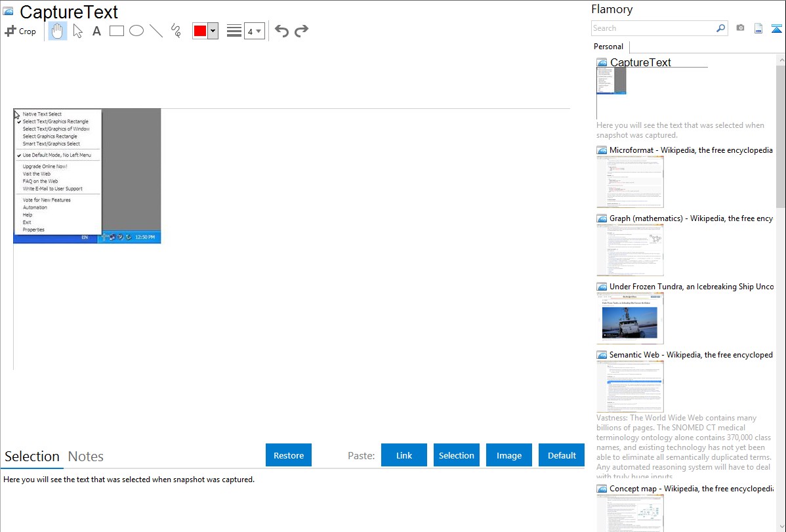
Task: Click the line thickness icon
Action: [x=234, y=31]
